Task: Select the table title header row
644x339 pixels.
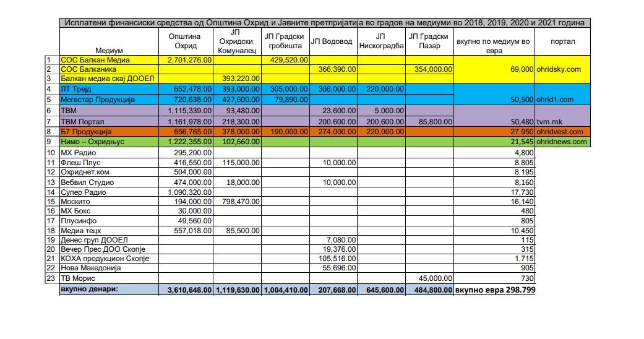Action: [324, 23]
